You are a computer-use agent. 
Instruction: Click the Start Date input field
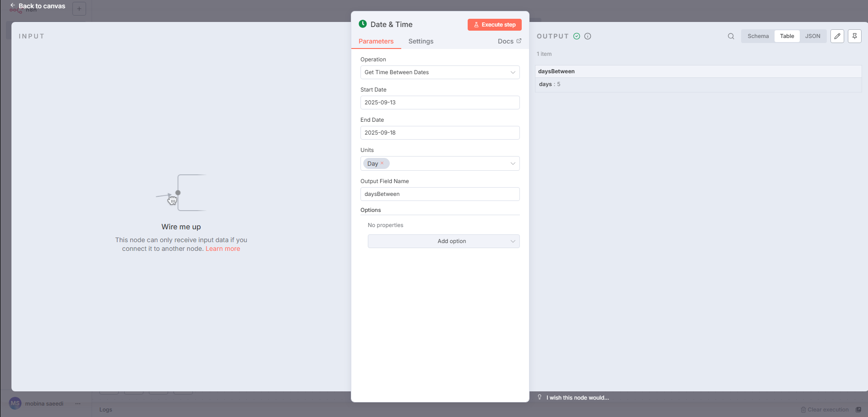pos(440,103)
